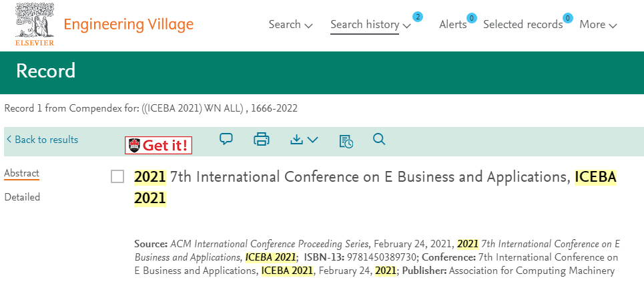
Task: Expand the Search history dropdown
Action: (x=370, y=25)
